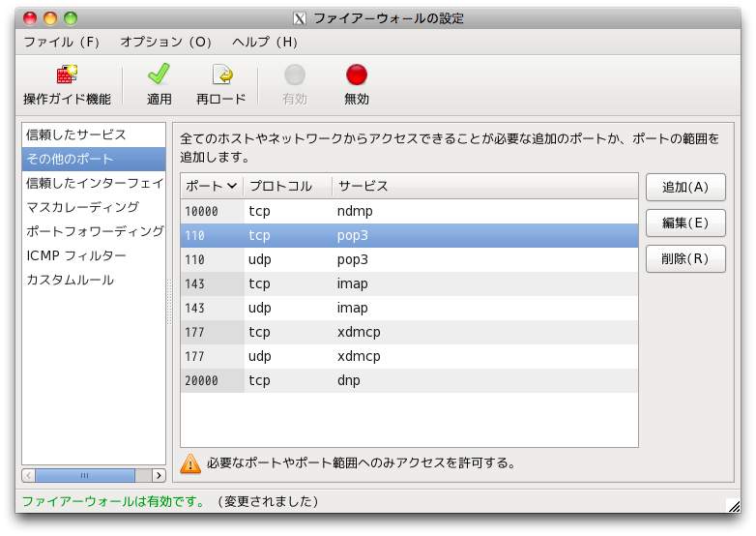Click the X11 icon in title bar

(301, 18)
